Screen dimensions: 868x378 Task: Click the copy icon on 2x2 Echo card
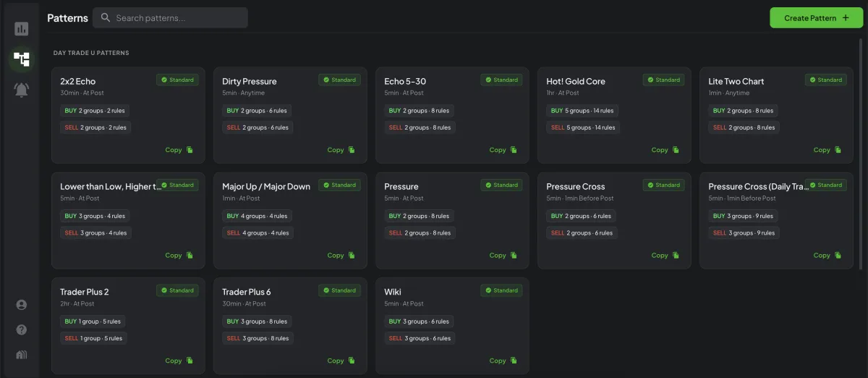coord(190,150)
